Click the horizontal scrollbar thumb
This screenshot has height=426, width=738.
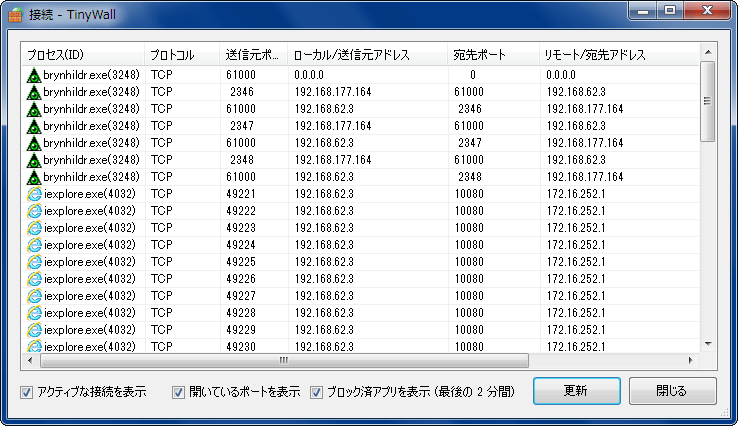284,361
